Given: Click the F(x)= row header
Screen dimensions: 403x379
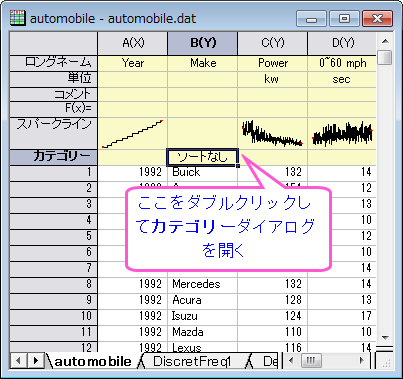Looking at the screenshot, I should (54, 109).
